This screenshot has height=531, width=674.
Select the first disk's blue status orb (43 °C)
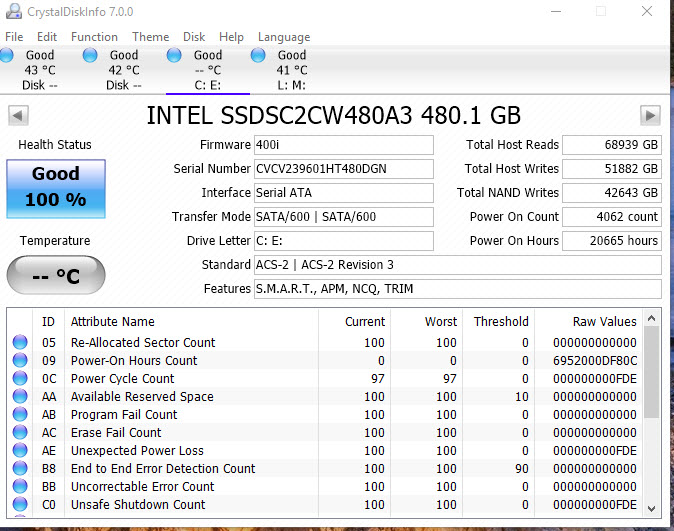click(7, 56)
